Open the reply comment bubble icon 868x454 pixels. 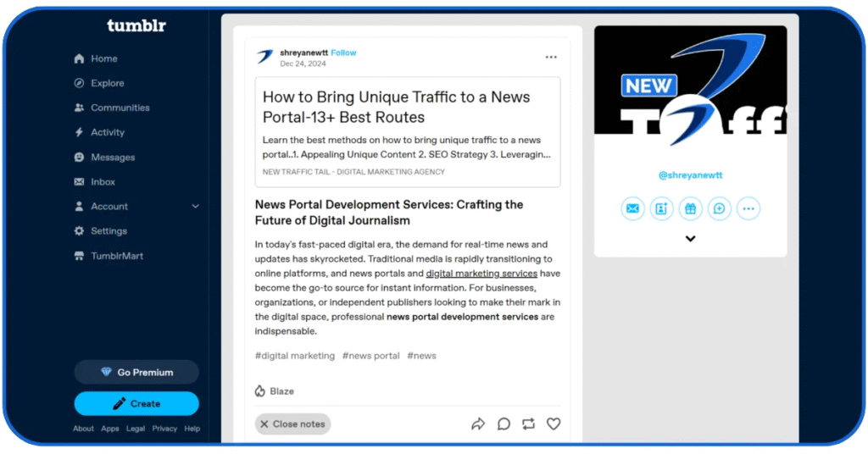(504, 424)
